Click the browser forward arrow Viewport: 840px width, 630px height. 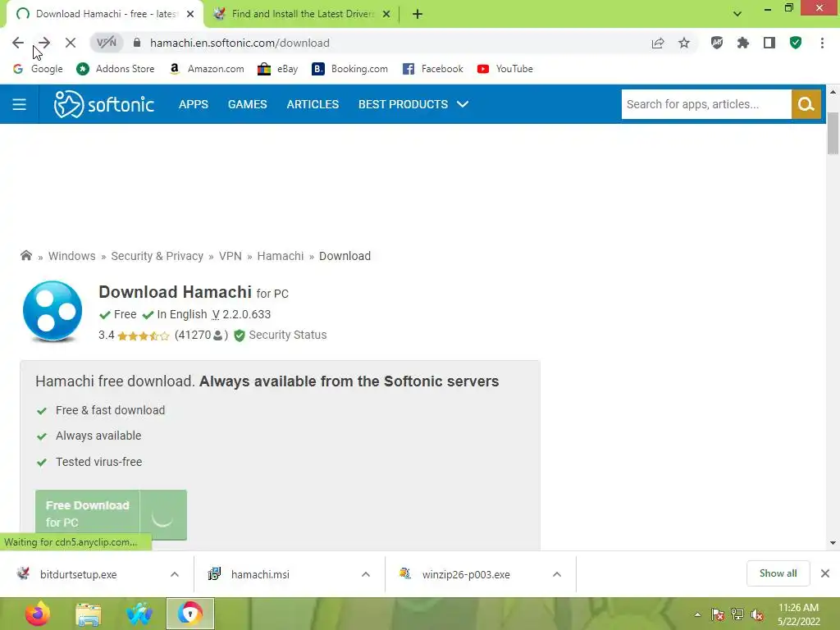point(44,43)
